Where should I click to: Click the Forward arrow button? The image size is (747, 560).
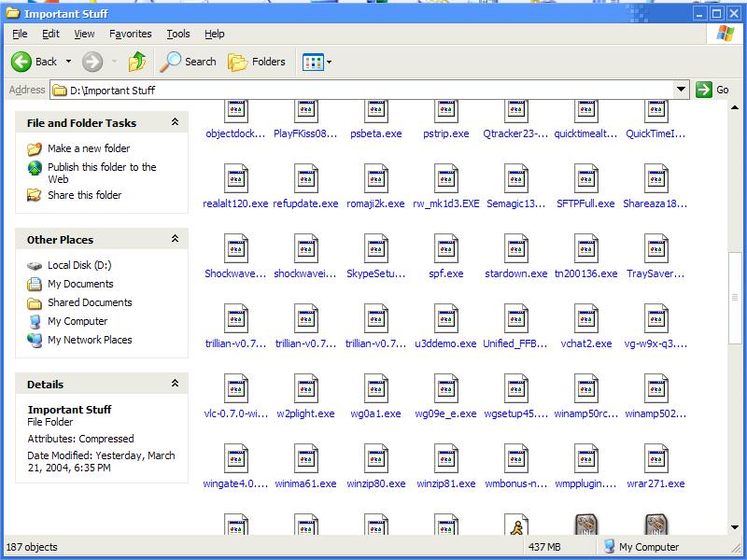[92, 62]
